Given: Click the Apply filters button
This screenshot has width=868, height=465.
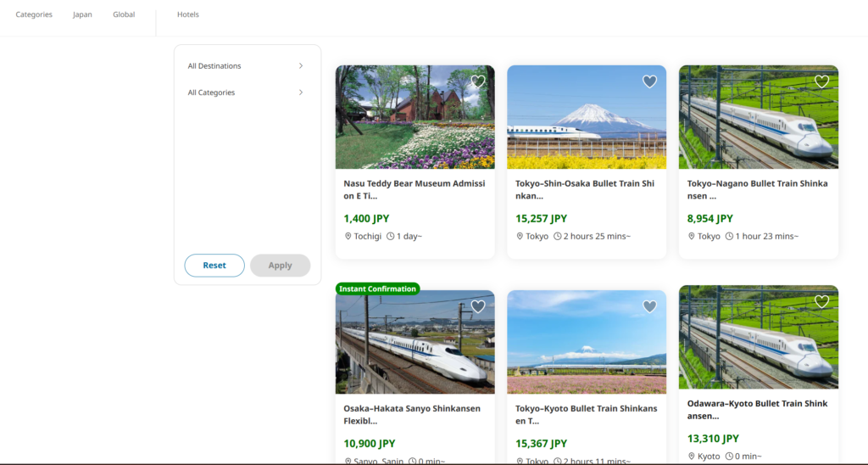Looking at the screenshot, I should (280, 266).
